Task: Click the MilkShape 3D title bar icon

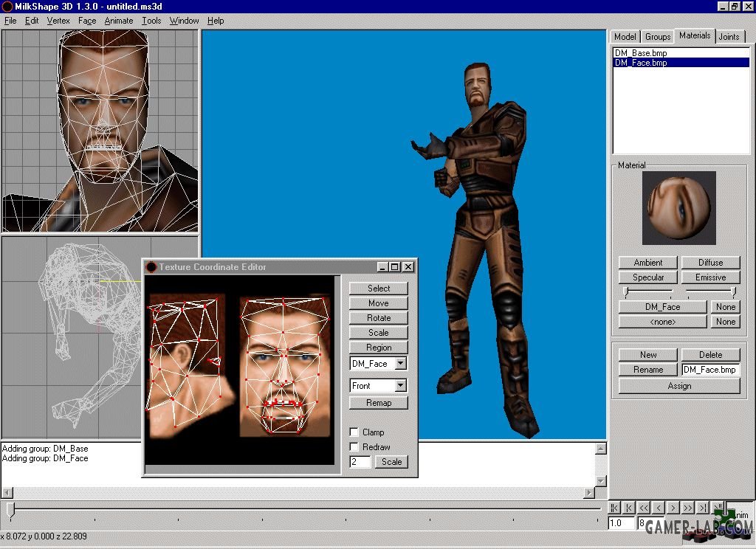Action: tap(7, 6)
